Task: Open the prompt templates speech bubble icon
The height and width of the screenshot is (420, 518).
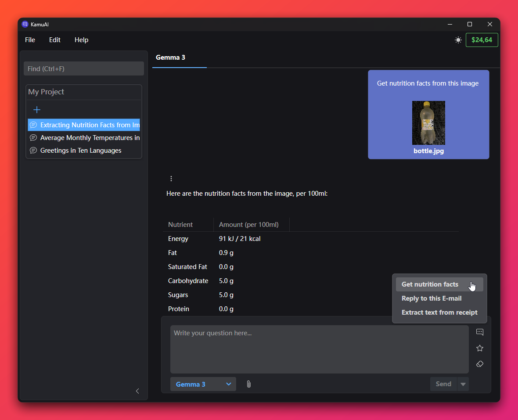Action: [x=480, y=332]
